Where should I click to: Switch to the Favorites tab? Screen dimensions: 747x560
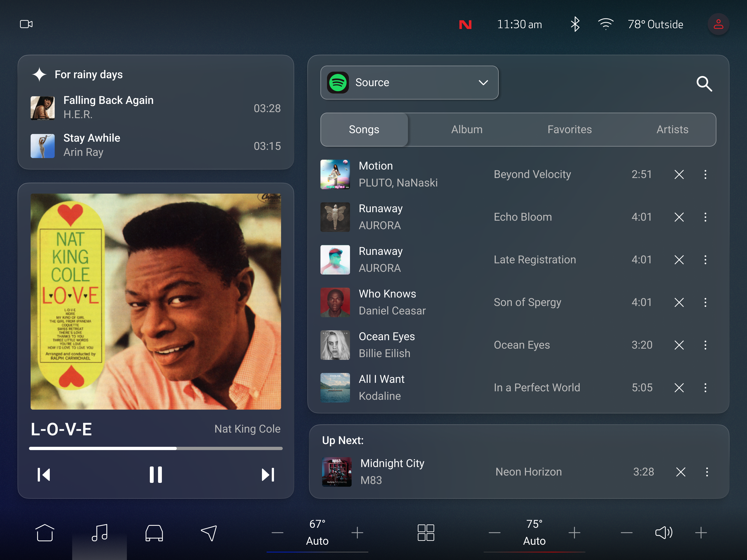pos(569,129)
